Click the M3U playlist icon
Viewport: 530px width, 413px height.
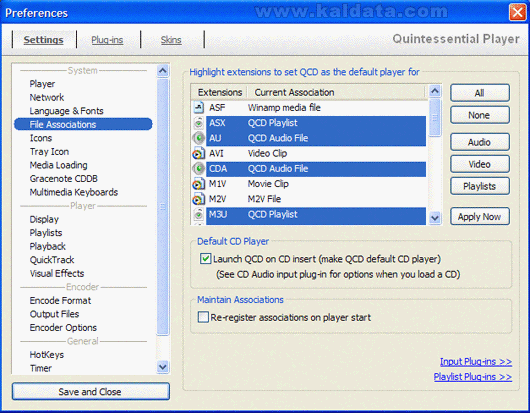199,214
